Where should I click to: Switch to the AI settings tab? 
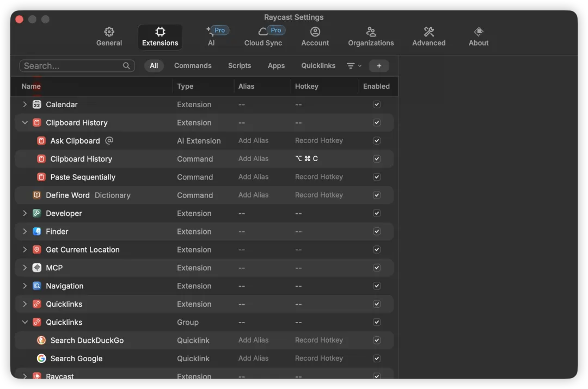pos(211,37)
